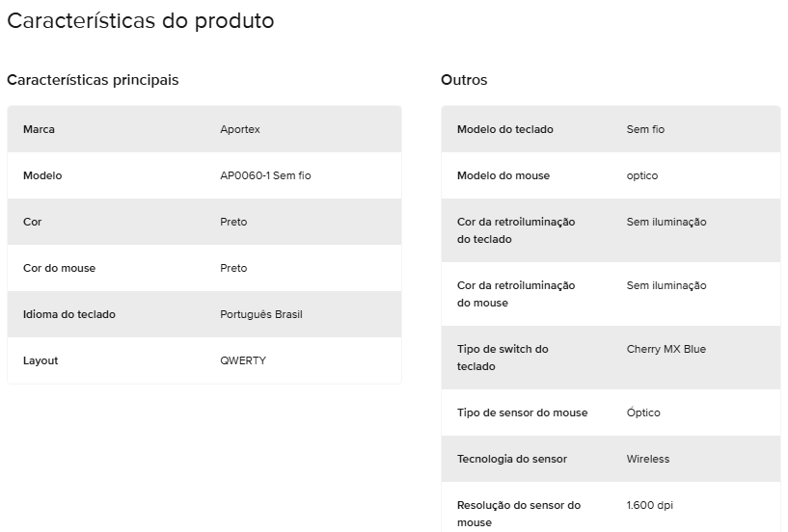Select the 'Tecnologia do sensor' label
788x532 pixels.
(511, 459)
